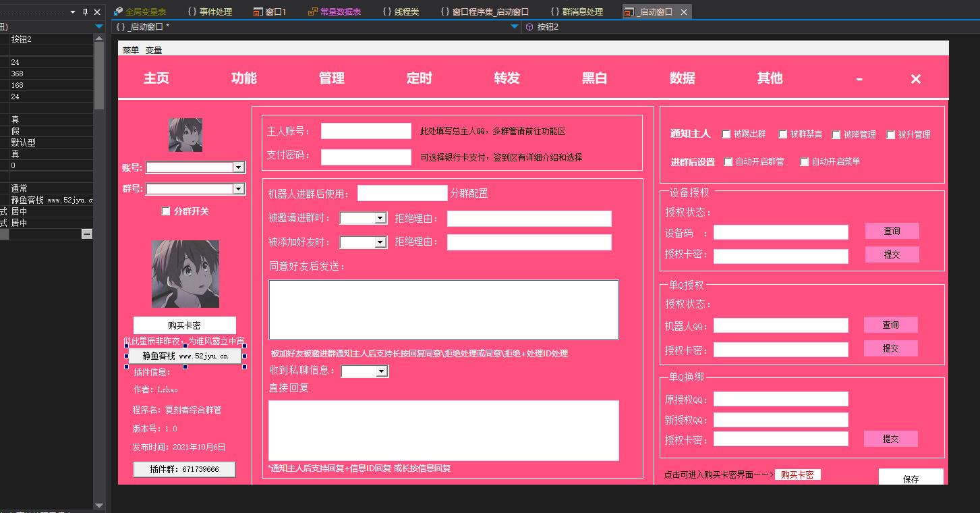This screenshot has width=980, height=513.
Task: Switch to the 常量数据表 tab
Action: pos(335,12)
